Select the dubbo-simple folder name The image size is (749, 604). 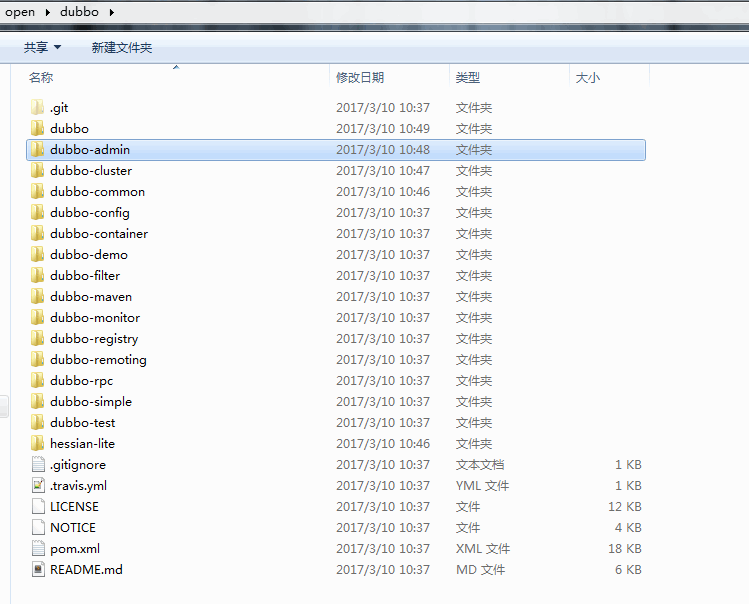pyautogui.click(x=91, y=402)
